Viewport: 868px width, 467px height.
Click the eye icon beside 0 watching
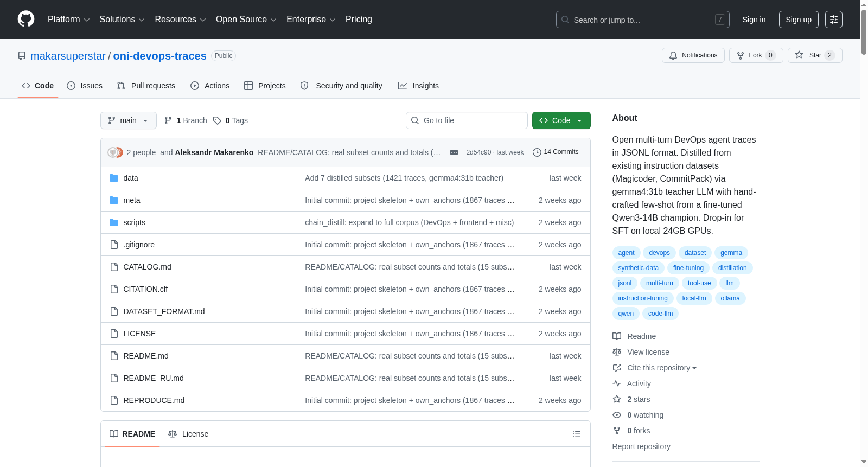coord(617,415)
